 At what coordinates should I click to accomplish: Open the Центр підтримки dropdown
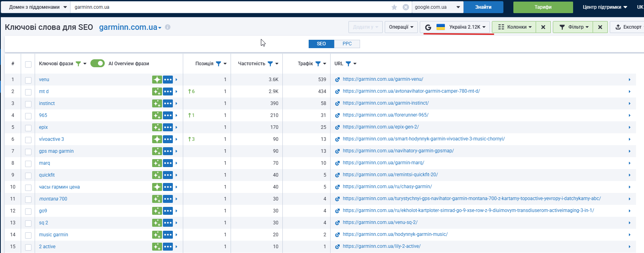pos(605,7)
